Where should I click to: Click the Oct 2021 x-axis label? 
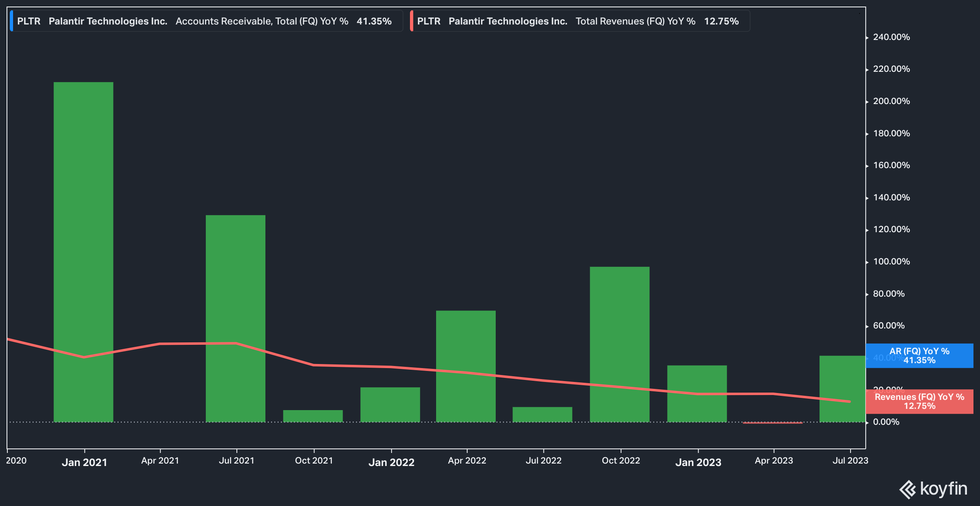[314, 461]
